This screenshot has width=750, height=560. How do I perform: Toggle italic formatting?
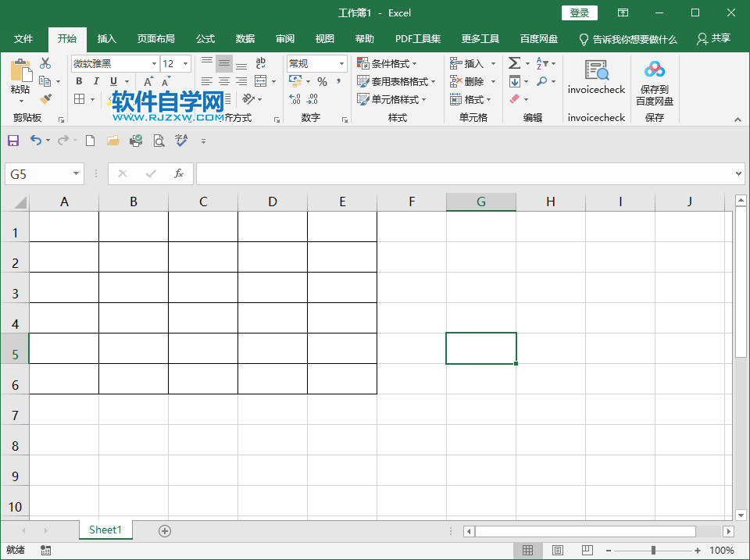[x=95, y=80]
